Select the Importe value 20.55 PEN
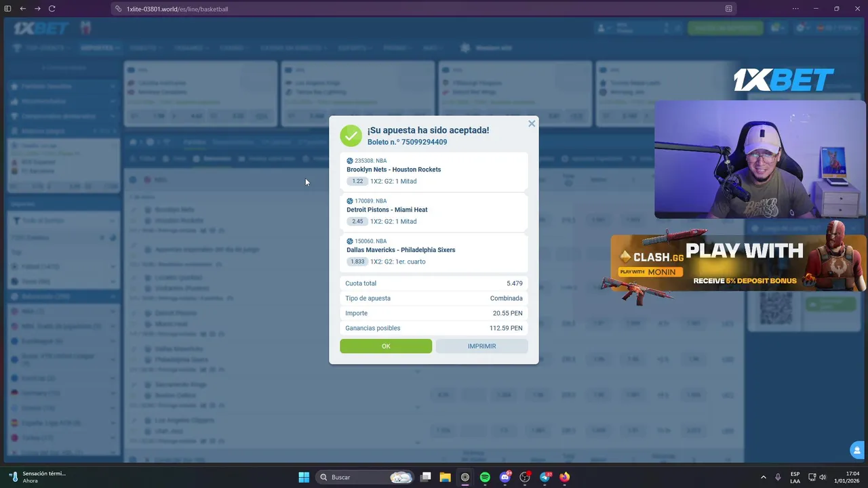This screenshot has height=488, width=868. coord(508,313)
